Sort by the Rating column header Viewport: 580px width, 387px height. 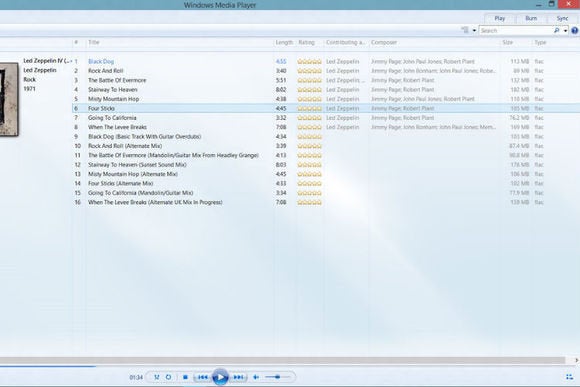(x=306, y=42)
